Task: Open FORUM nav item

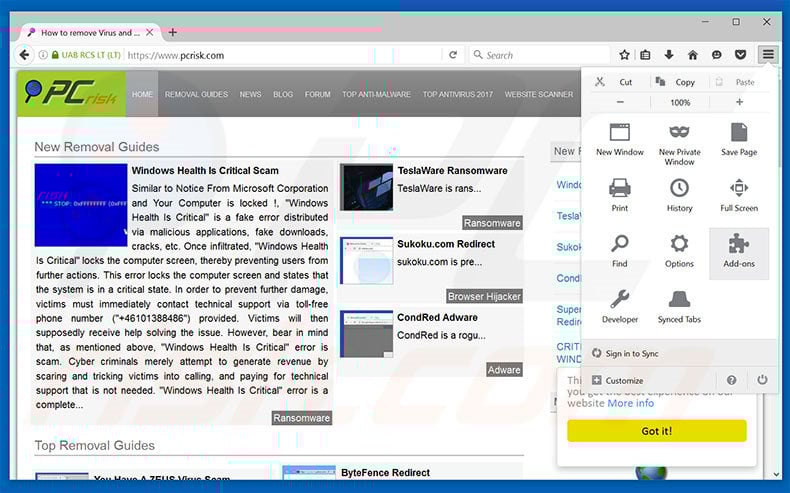Action: pos(317,94)
